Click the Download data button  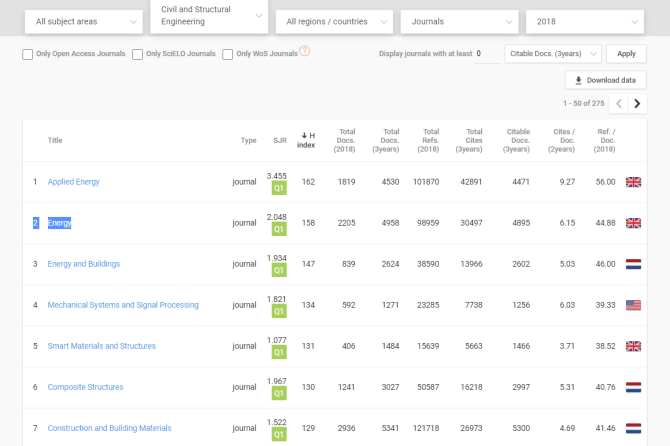click(605, 80)
